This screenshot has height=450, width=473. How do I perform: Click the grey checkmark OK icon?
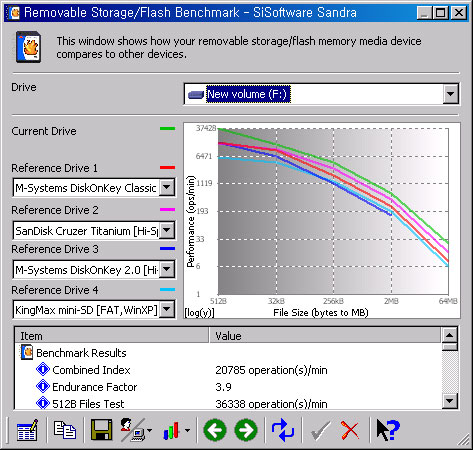click(x=321, y=431)
